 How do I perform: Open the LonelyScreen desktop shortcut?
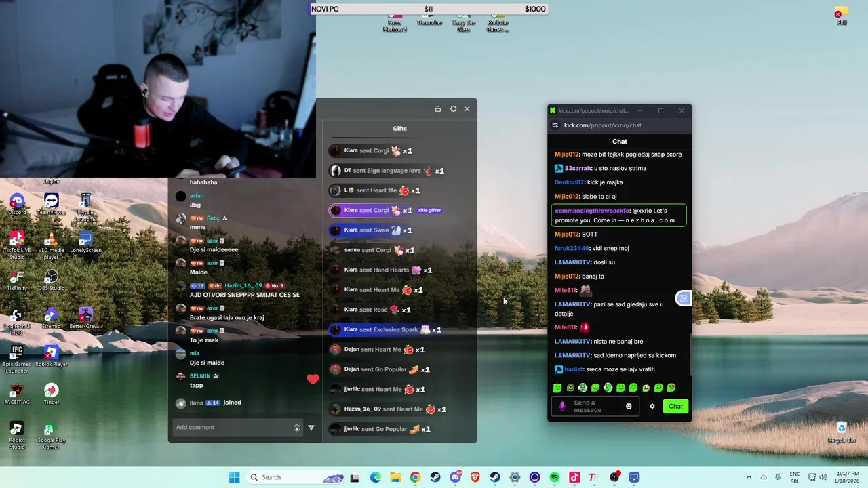[x=85, y=243]
